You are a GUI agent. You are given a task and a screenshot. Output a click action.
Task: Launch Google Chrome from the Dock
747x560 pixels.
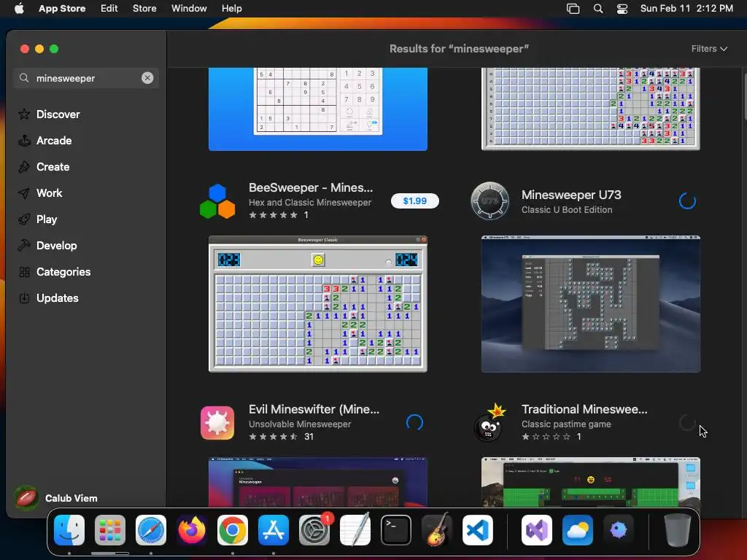pos(233,530)
